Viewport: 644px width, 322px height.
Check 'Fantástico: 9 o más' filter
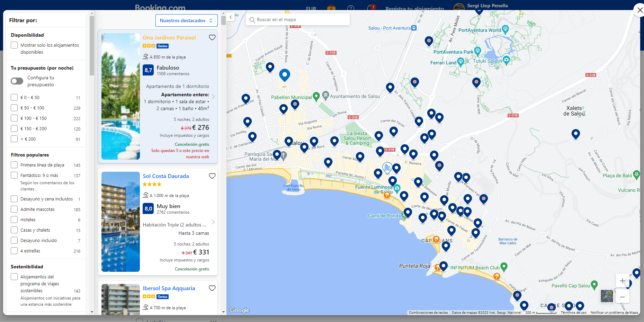pyautogui.click(x=14, y=175)
